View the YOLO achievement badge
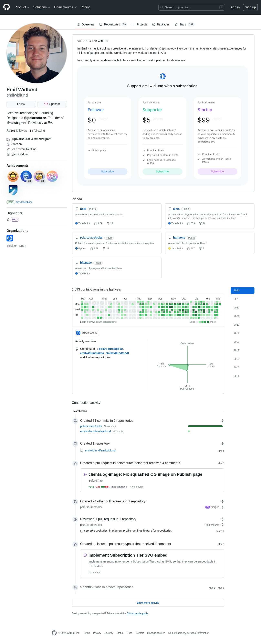 click(x=52, y=176)
